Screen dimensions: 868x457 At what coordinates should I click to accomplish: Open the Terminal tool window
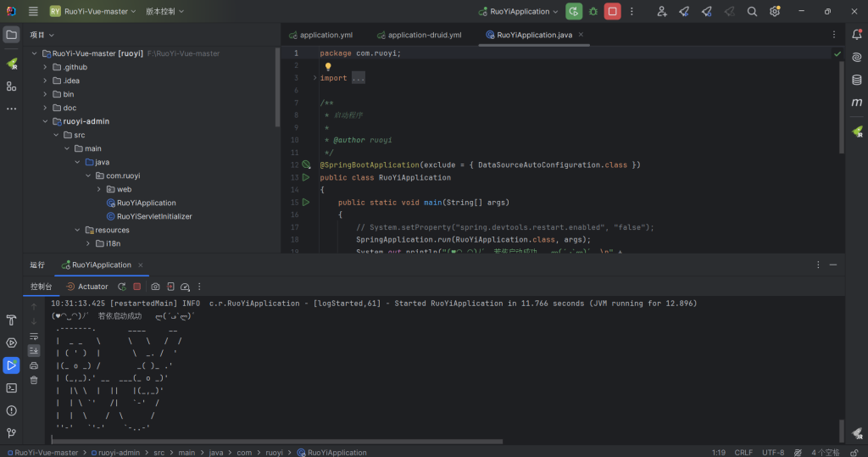(x=11, y=387)
